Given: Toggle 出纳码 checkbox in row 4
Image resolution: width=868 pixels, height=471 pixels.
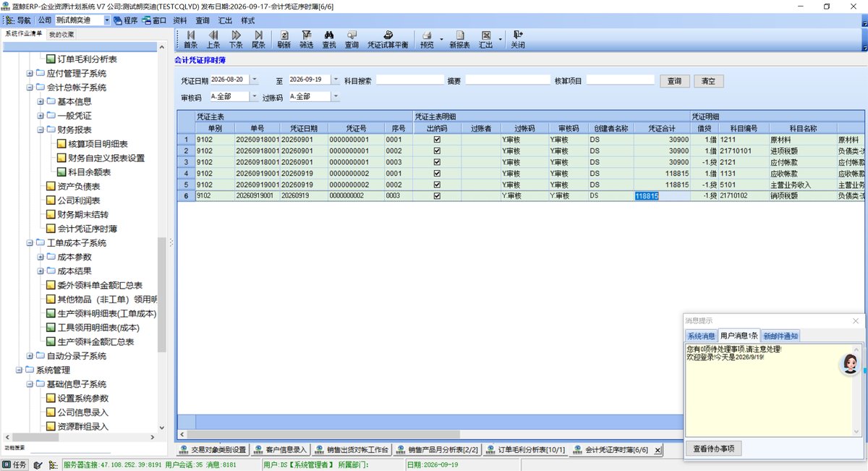Looking at the screenshot, I should click(437, 173).
